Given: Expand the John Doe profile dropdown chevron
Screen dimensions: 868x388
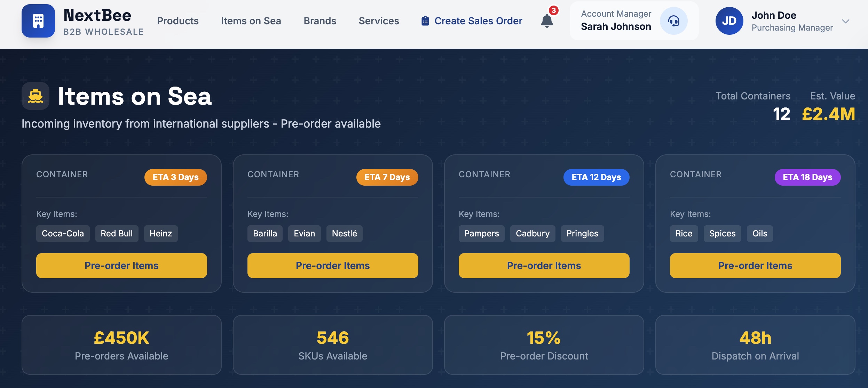Looking at the screenshot, I should click(846, 21).
